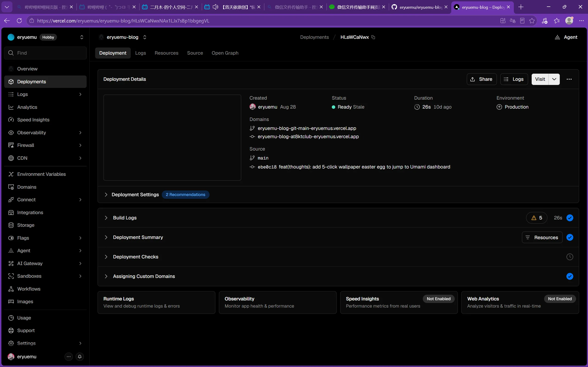Switch to the Open Graph tab

tap(225, 53)
